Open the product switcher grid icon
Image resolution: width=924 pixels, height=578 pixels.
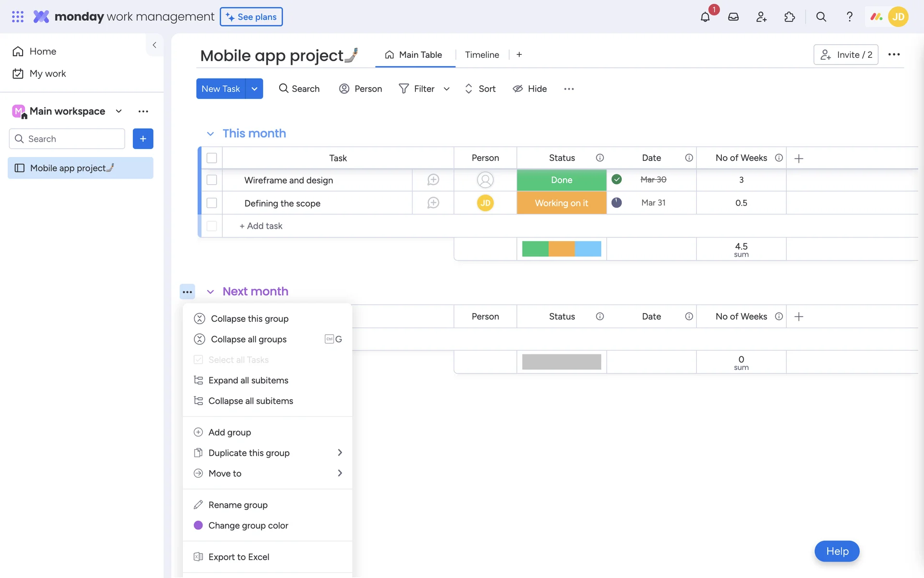coord(18,17)
